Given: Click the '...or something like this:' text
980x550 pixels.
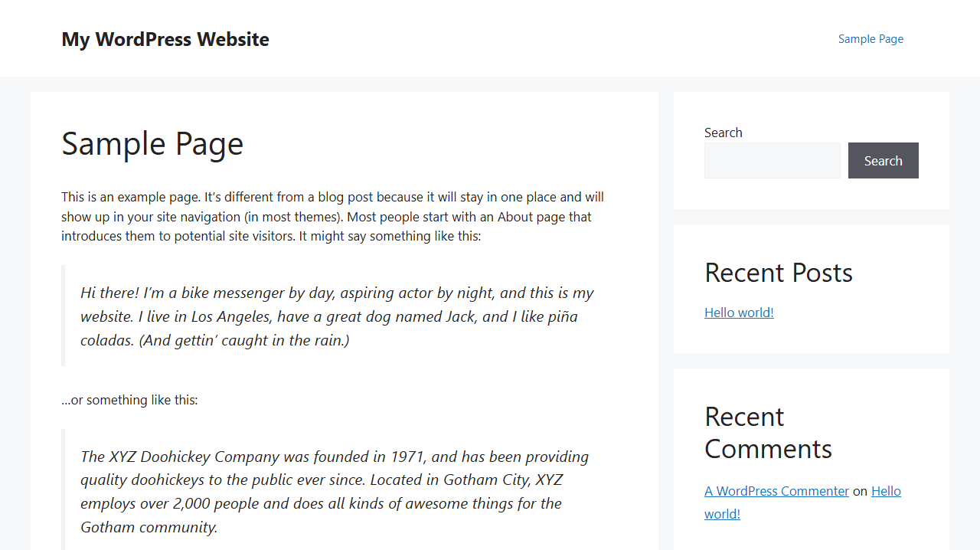Looking at the screenshot, I should pyautogui.click(x=129, y=399).
